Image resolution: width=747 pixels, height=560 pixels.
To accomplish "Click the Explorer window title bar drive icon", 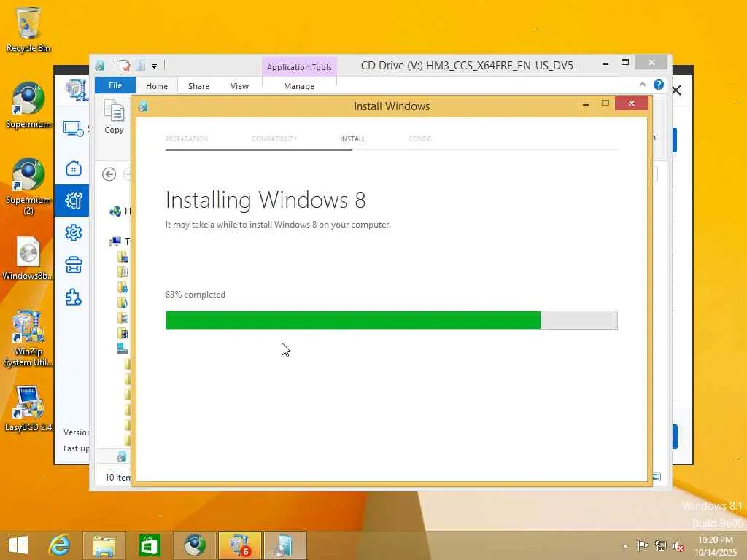I will coord(100,65).
